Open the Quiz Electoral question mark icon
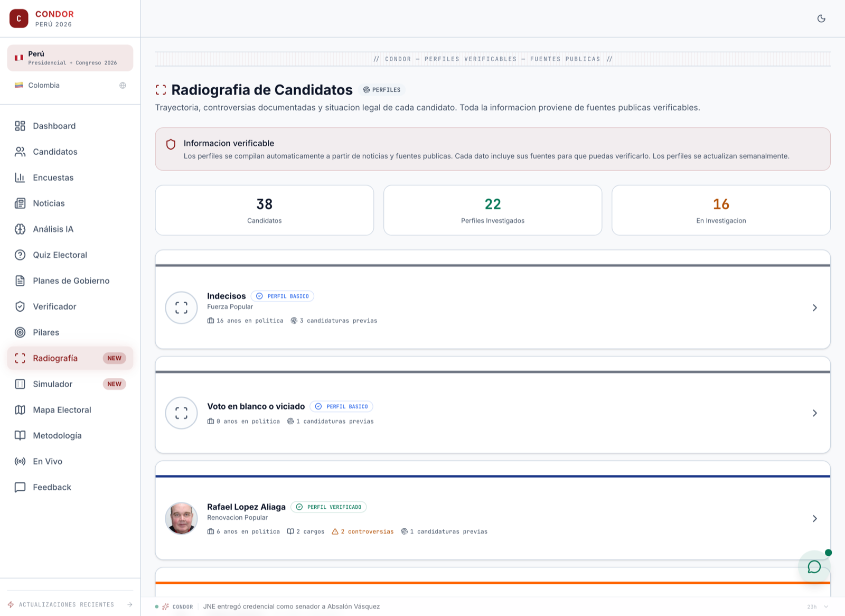 point(20,255)
